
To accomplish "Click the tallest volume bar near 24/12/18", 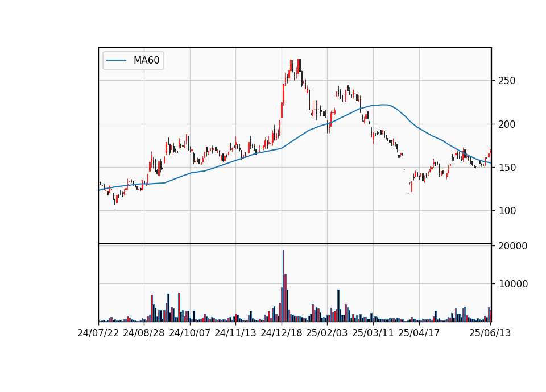I will point(283,286).
